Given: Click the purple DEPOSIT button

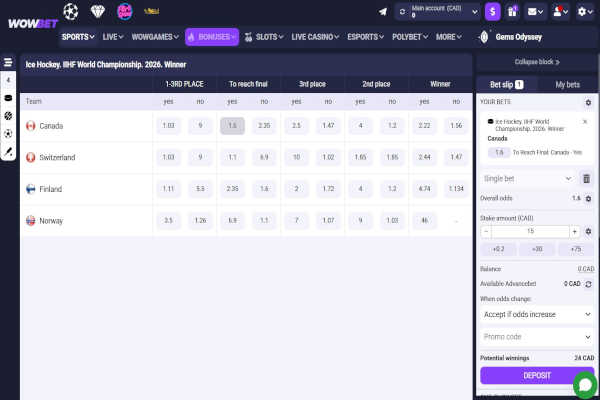Looking at the screenshot, I should 537,376.
